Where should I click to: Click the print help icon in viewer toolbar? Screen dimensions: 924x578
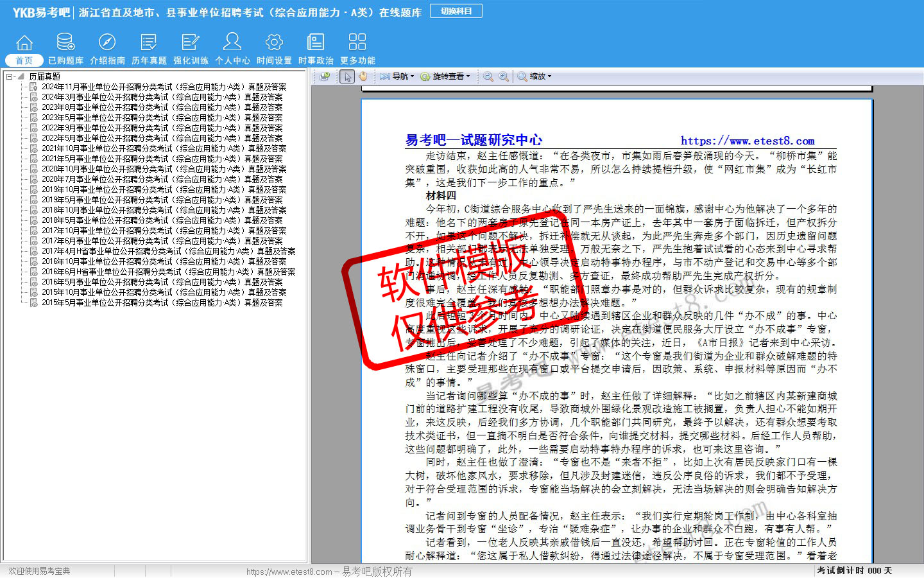(x=325, y=76)
